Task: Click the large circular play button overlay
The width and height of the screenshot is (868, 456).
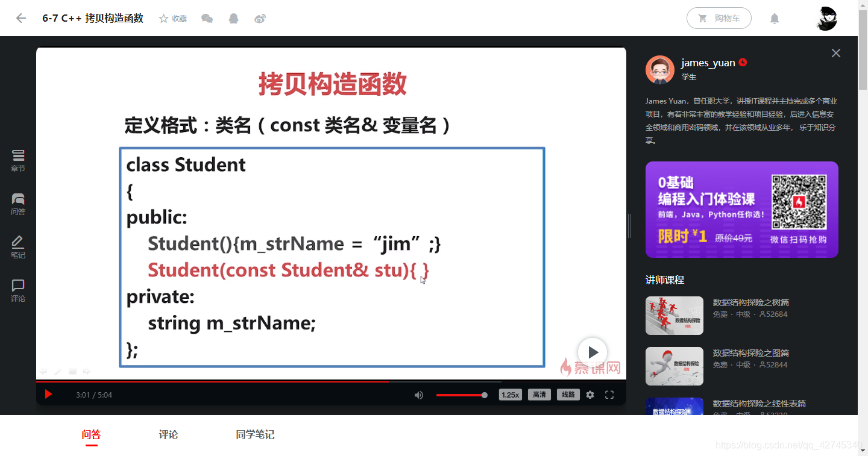Action: (x=593, y=352)
